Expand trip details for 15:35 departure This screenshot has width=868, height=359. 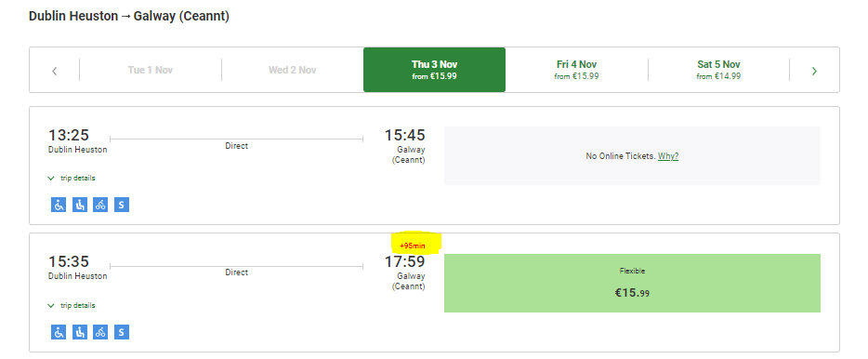coord(72,305)
